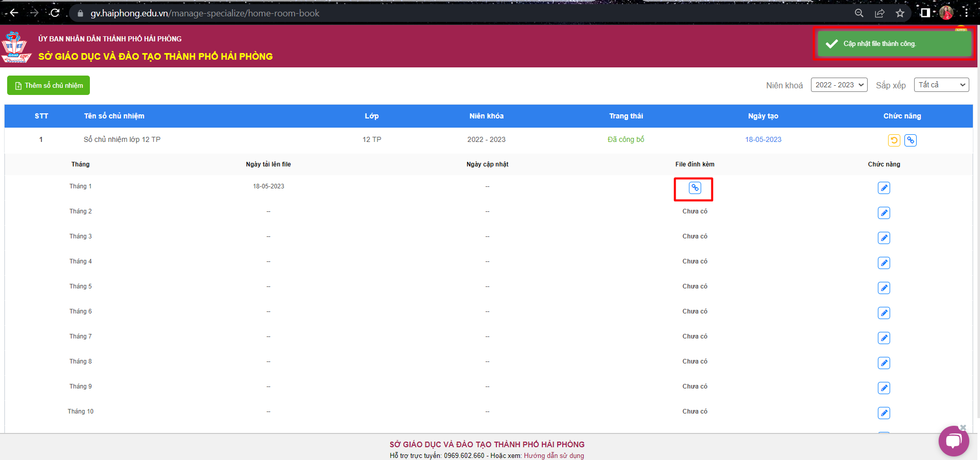980x460 pixels.
Task: Click the yellow revert icon for row 1
Action: 894,140
